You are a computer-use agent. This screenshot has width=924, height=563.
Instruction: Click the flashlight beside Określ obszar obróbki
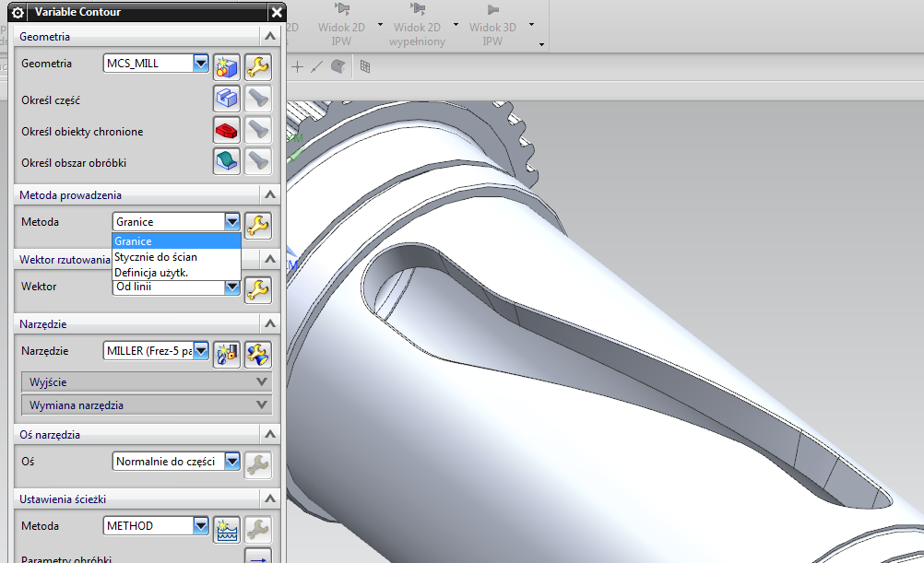pyautogui.click(x=258, y=160)
